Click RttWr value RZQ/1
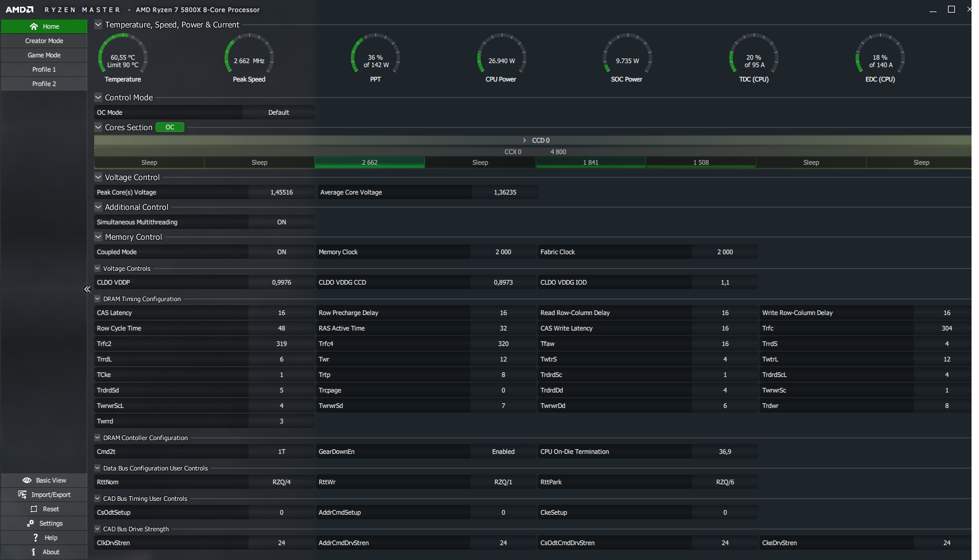This screenshot has width=979, height=560. click(503, 482)
